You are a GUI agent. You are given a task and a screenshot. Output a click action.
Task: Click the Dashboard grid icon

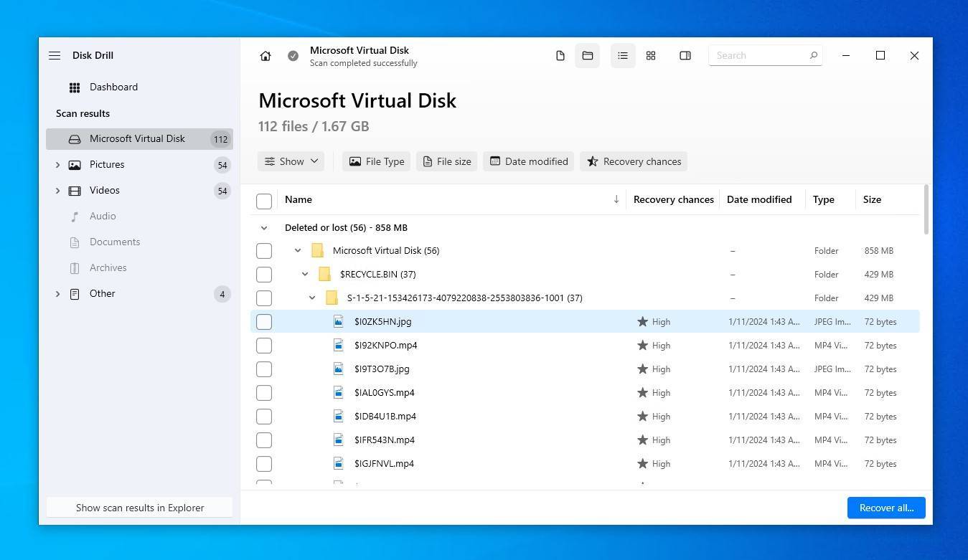pyautogui.click(x=75, y=87)
